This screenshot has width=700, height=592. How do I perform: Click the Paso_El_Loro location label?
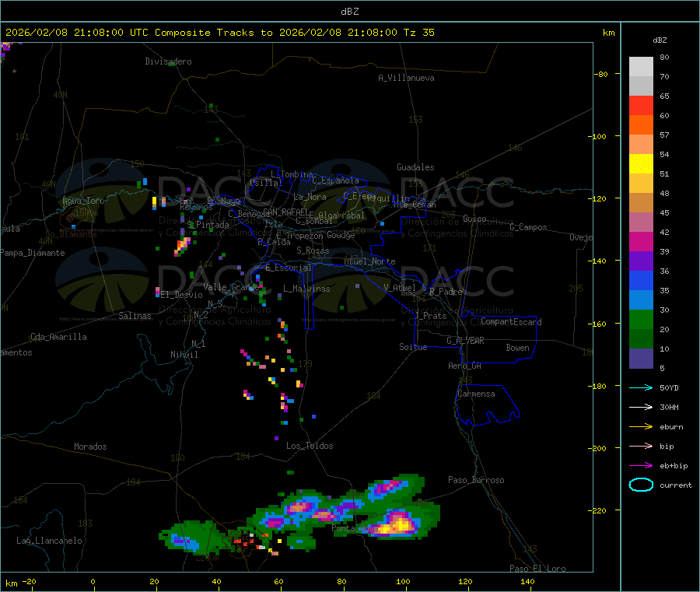(x=537, y=569)
